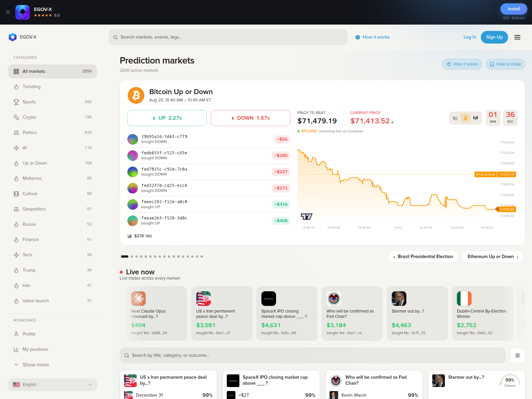Click trade row 29b95a2d-5d63-c7f9
Viewport: 532px width, 399px height.
[x=209, y=139]
